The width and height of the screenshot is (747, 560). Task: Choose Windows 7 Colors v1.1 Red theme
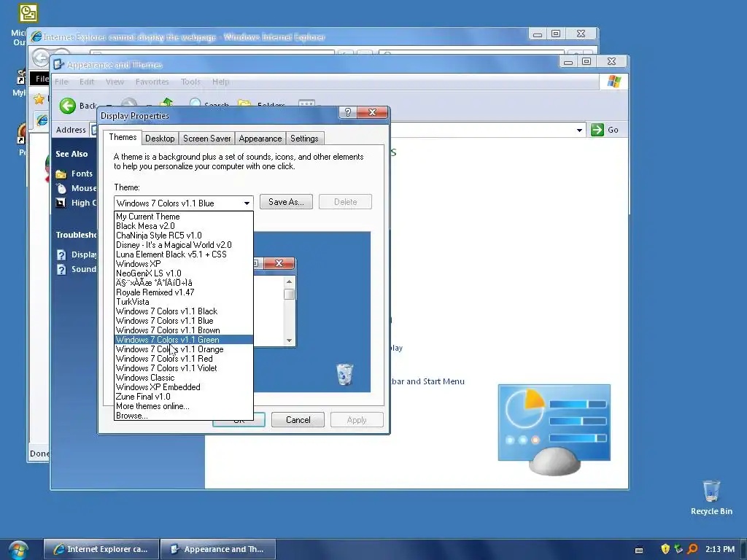(x=183, y=359)
